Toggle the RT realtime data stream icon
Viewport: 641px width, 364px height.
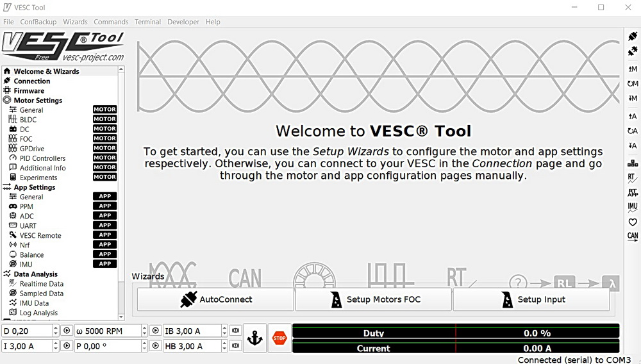pos(633,178)
